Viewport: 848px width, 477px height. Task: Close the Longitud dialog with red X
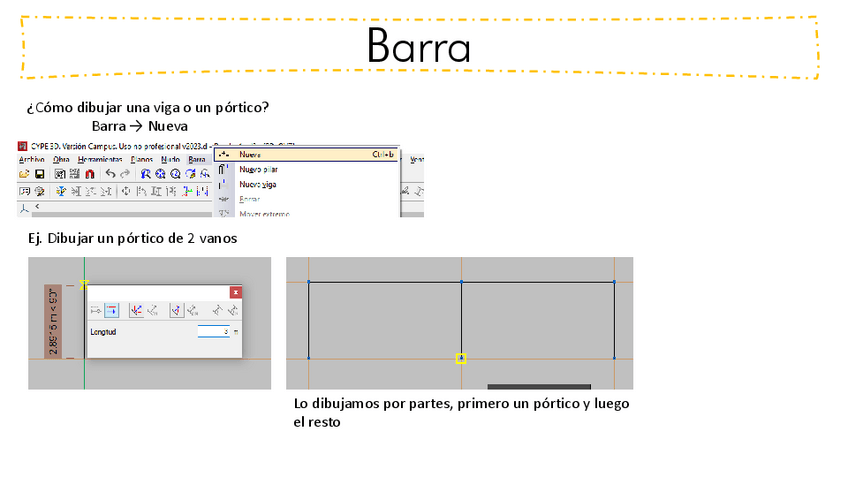coord(235,292)
